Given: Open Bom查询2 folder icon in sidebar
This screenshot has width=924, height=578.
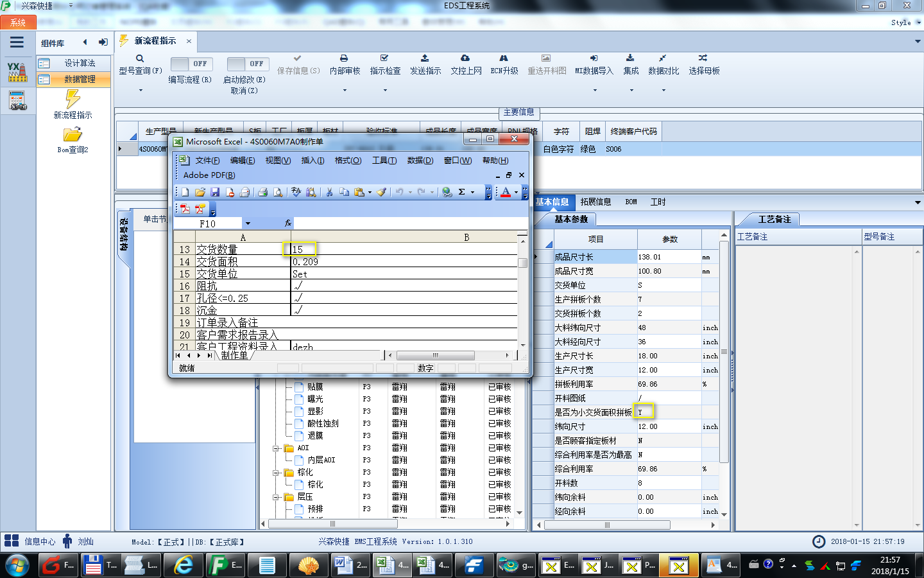Looking at the screenshot, I should pyautogui.click(x=73, y=134).
